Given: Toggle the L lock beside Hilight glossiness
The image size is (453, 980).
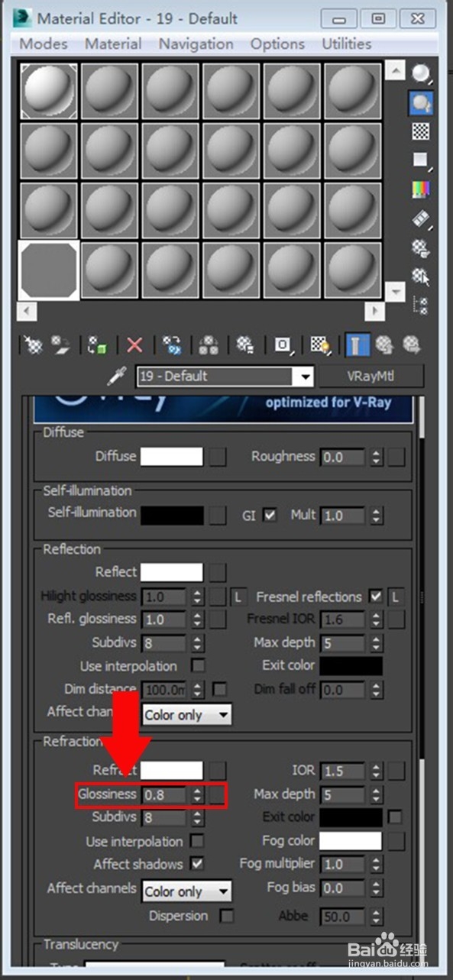Looking at the screenshot, I should pos(239,597).
